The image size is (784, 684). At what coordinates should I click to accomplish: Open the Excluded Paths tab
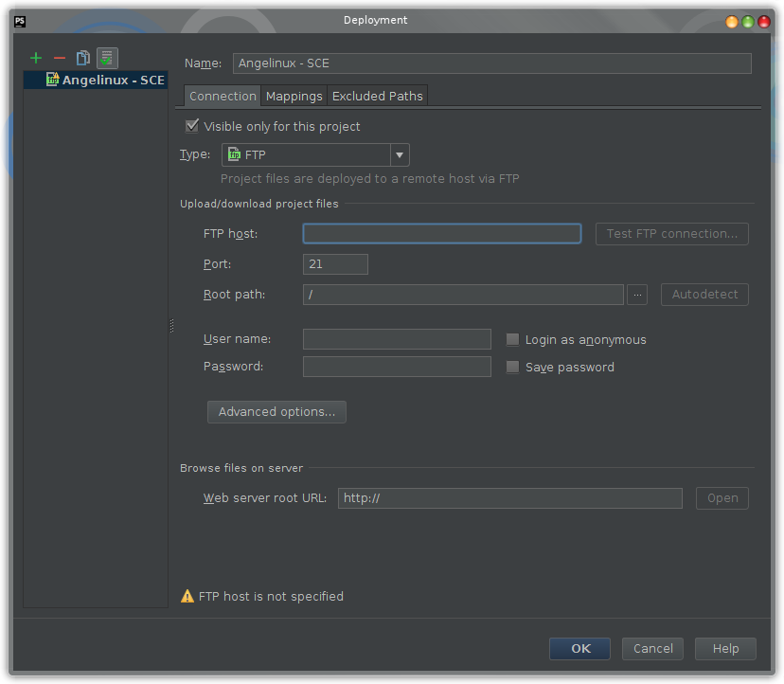pyautogui.click(x=378, y=96)
